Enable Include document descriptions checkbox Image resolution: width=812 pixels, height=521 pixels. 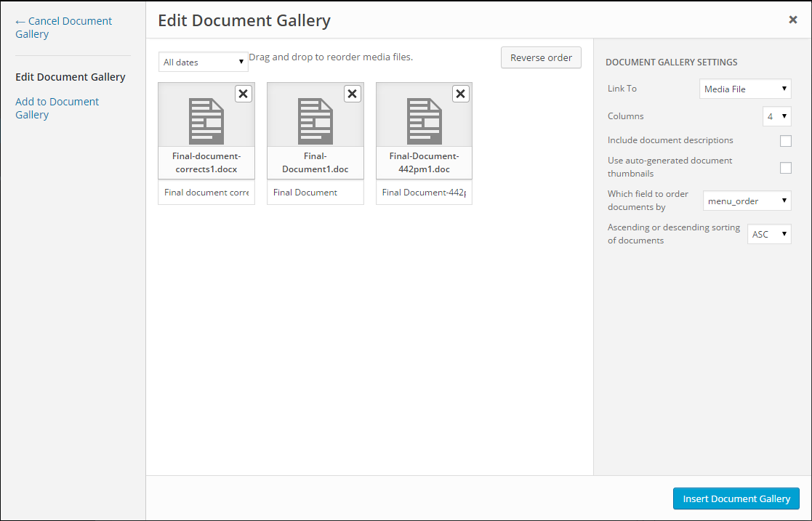(x=785, y=141)
